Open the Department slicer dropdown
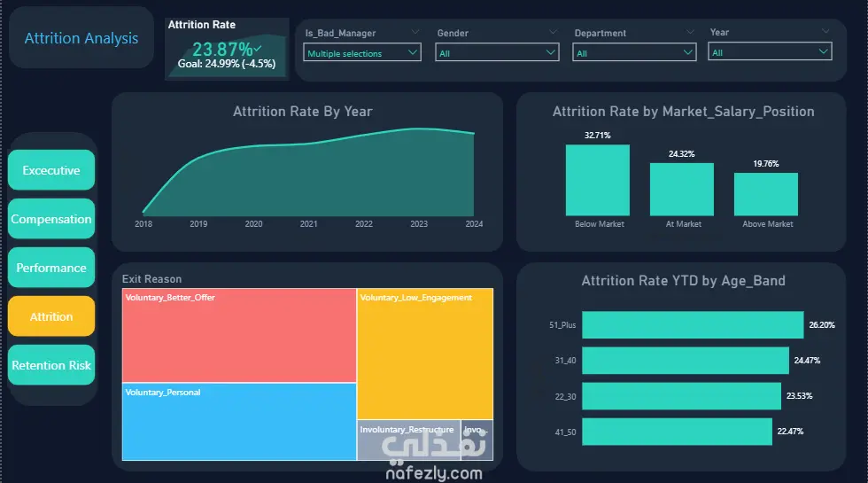This screenshot has height=483, width=868. tap(634, 52)
